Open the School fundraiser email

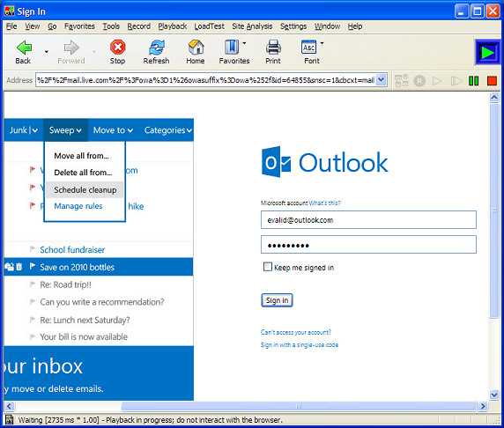point(72,250)
